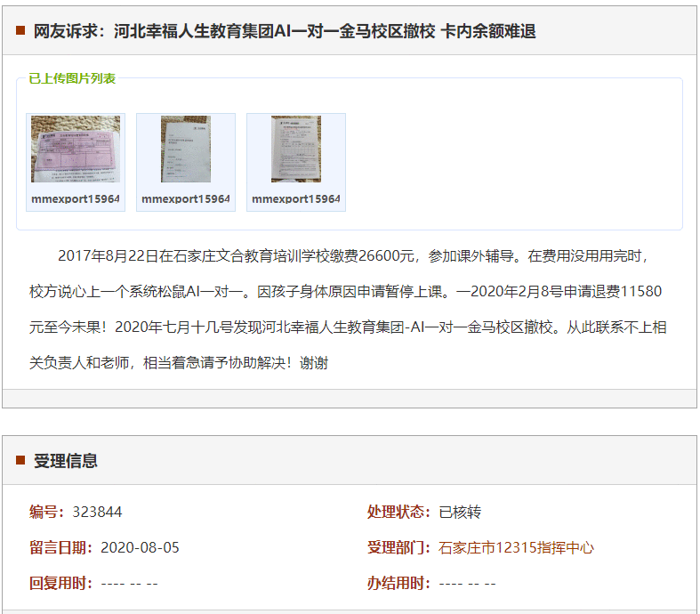Click the red square bullet beside 受理信息
Viewport: 700px width, 614px height.
tap(20, 460)
